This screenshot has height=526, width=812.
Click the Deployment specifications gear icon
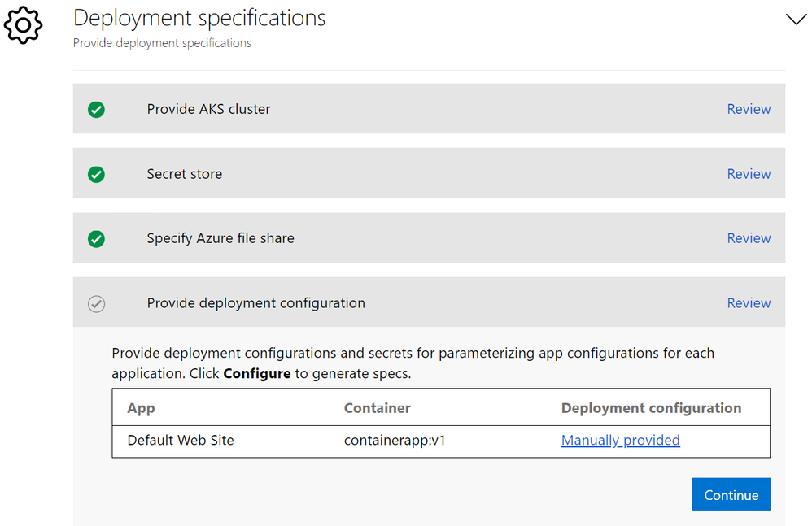(x=23, y=25)
